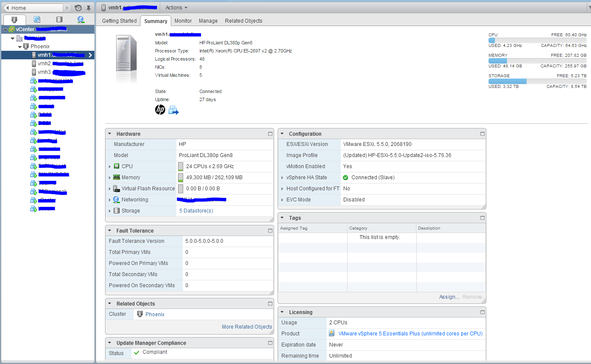Click the Assign... tag link
The image size is (591, 364).
click(449, 297)
